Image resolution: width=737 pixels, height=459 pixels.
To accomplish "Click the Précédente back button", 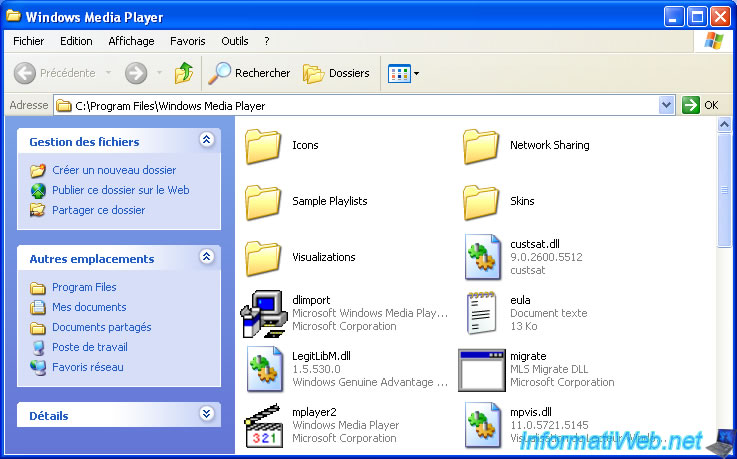I will (55, 73).
